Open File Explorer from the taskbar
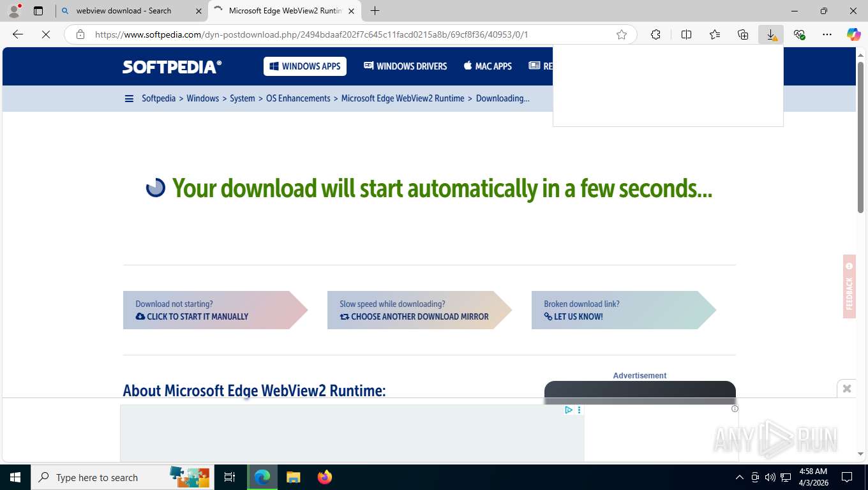Screen dimensions: 868x490 tap(293, 477)
